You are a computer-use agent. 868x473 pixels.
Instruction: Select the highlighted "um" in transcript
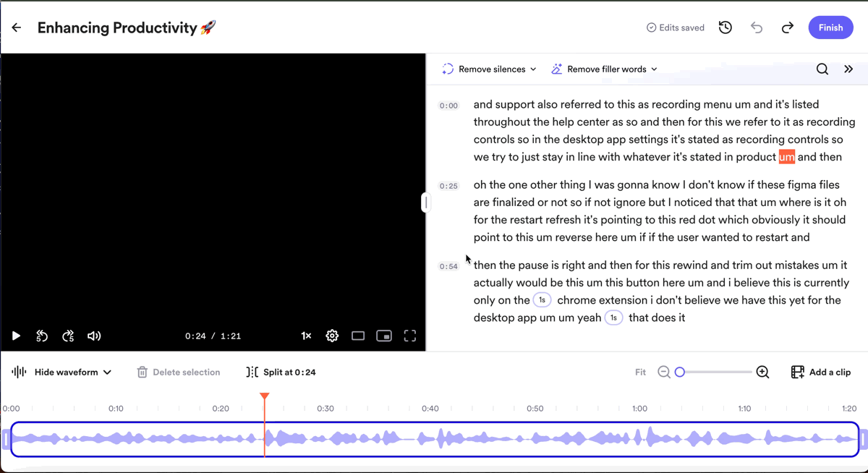(x=786, y=157)
